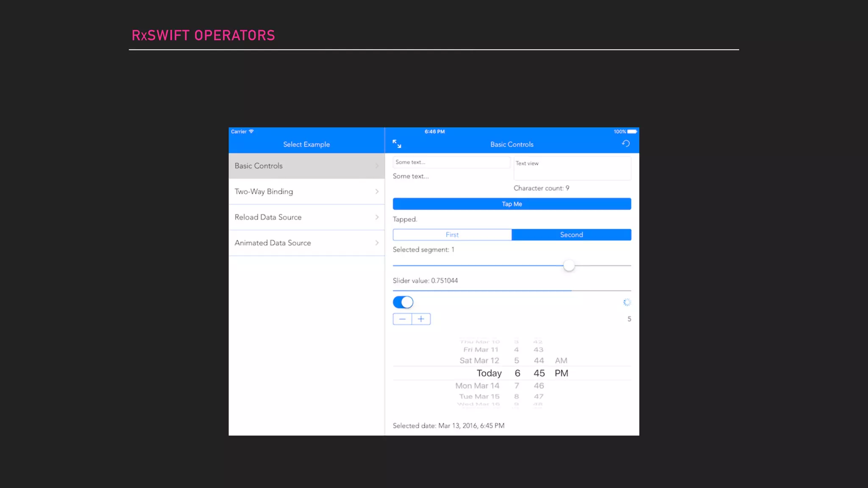Select Two-Way Binding from the list
Viewport: 868px width, 488px height.
click(264, 191)
